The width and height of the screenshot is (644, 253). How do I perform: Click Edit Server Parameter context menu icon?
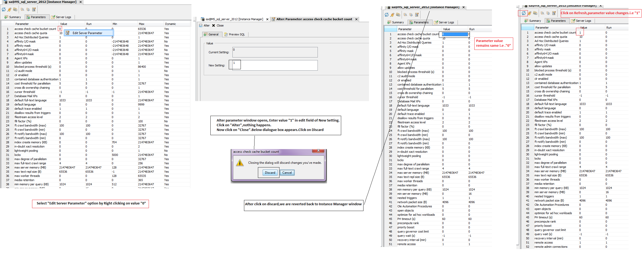point(67,33)
